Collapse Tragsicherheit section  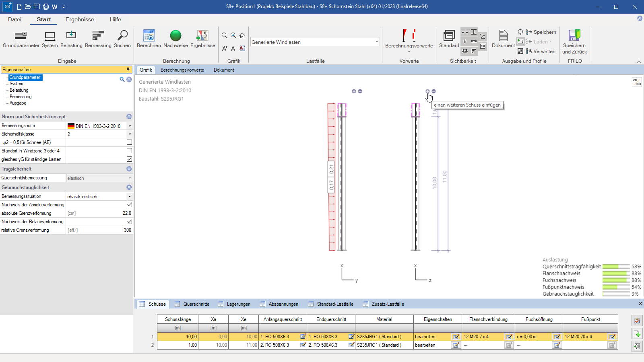pyautogui.click(x=129, y=169)
